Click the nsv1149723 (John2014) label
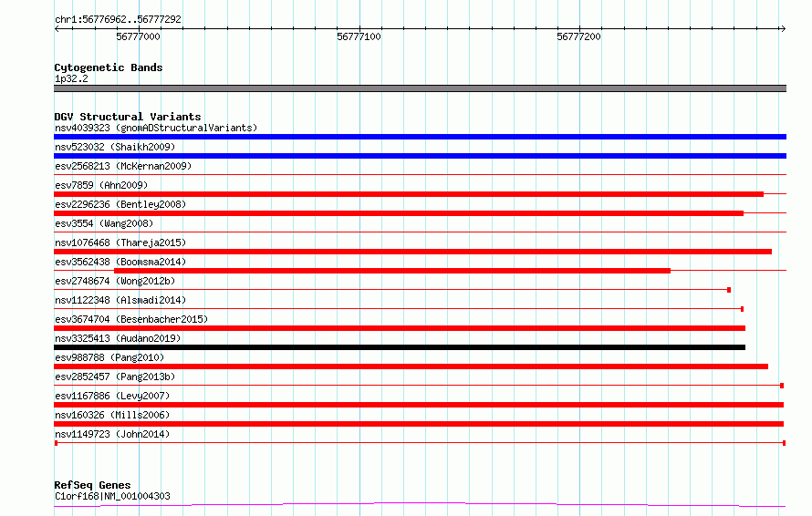 (112, 434)
